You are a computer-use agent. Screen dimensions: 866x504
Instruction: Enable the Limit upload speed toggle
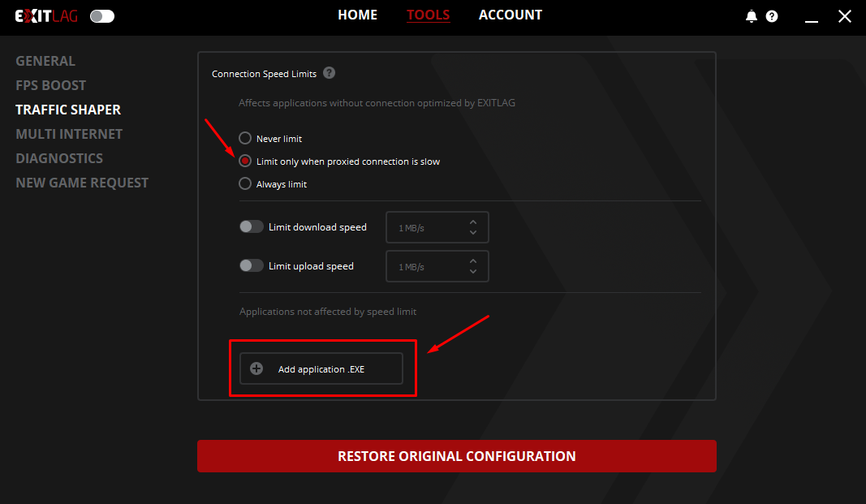[252, 265]
